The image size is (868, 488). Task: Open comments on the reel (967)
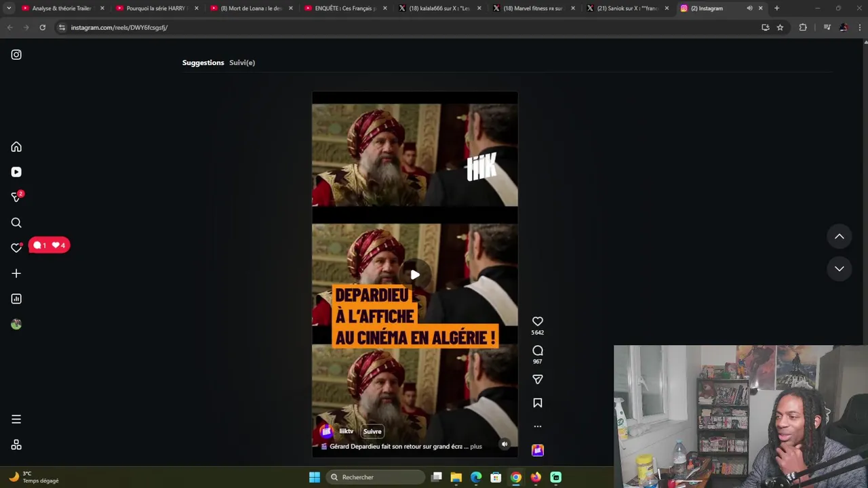(538, 351)
